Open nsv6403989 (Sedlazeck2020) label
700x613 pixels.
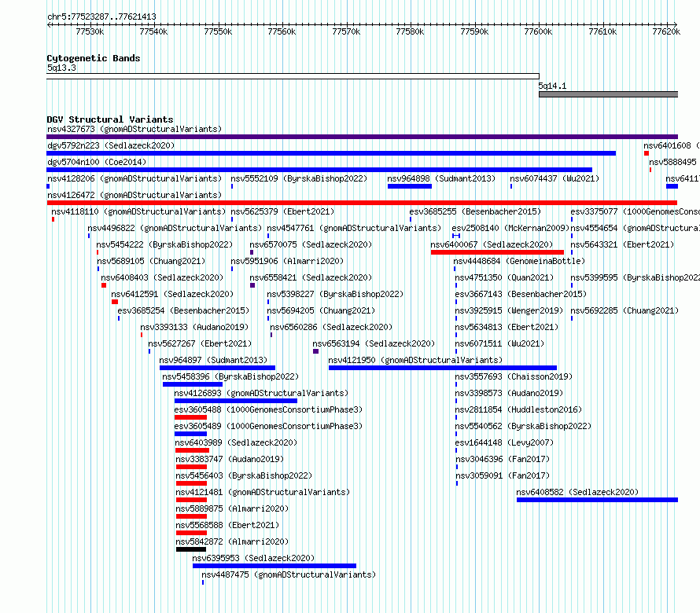(236, 442)
